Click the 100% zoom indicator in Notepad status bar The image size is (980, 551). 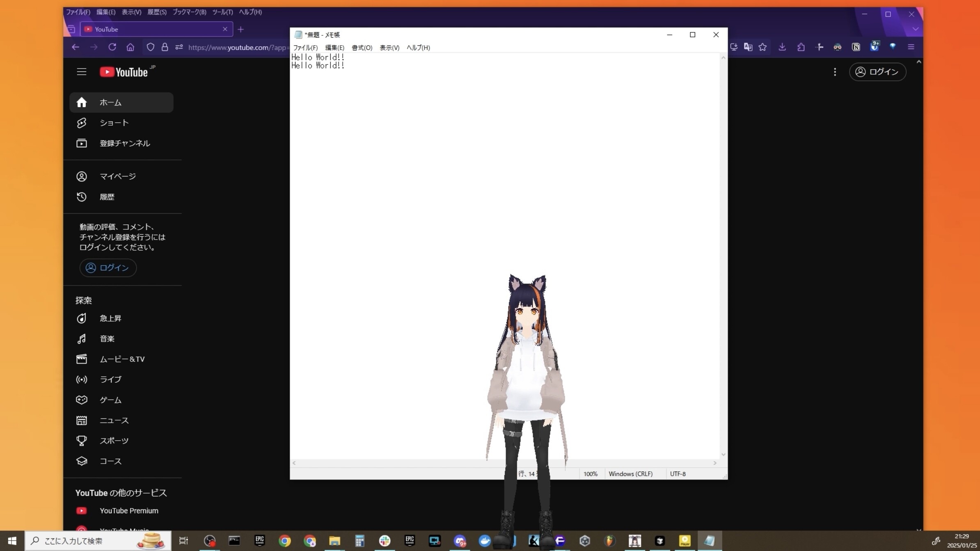tap(590, 474)
